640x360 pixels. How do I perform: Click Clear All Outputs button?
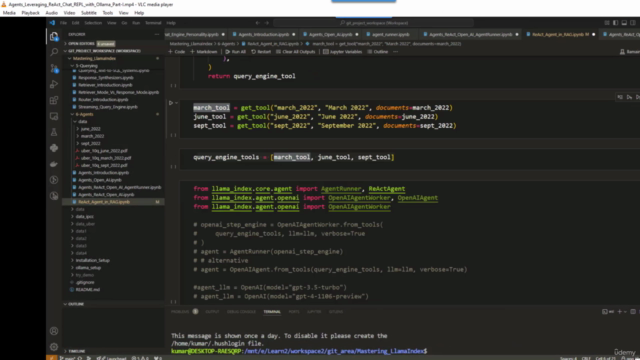tap(296, 52)
